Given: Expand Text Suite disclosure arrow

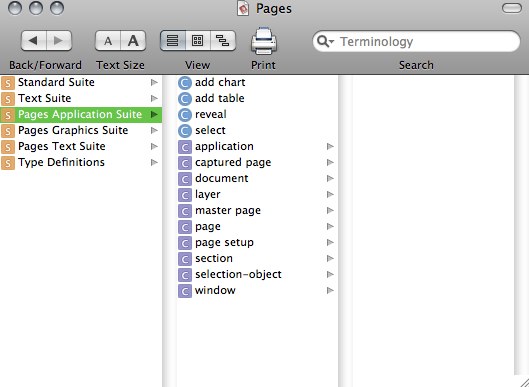Looking at the screenshot, I should click(154, 98).
